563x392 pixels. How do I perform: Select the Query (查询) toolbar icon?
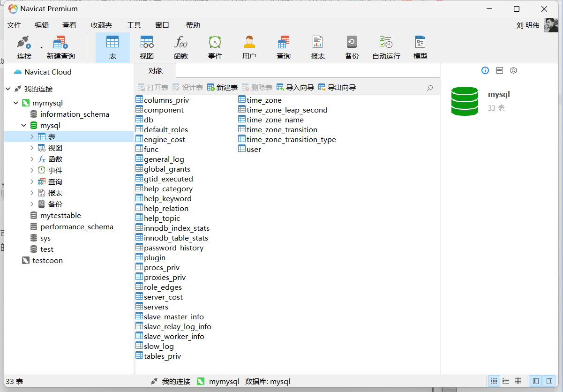coord(284,48)
